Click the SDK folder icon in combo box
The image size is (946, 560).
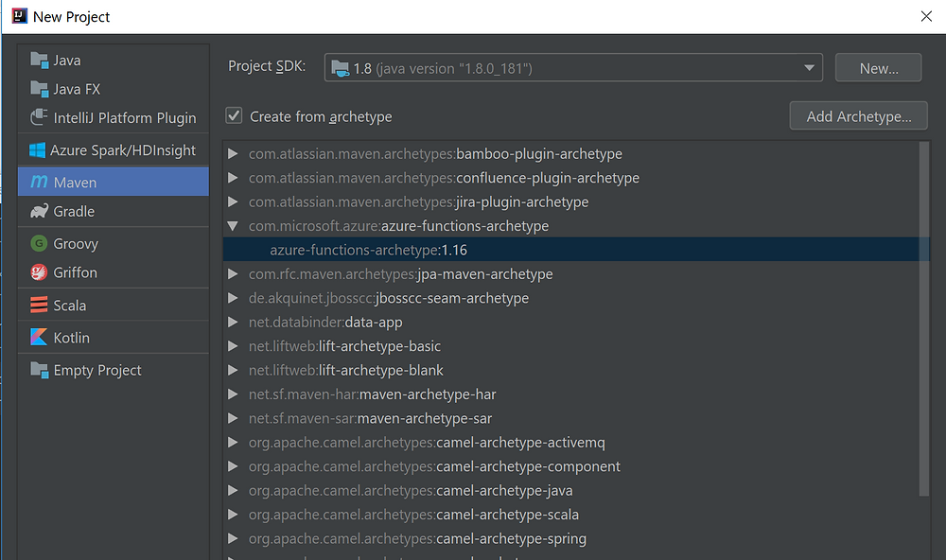coord(341,69)
